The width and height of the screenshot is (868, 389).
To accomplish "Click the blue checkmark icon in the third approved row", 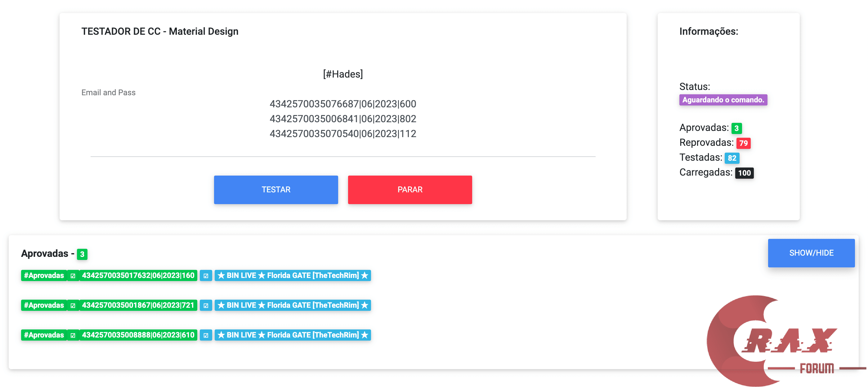I will 206,335.
